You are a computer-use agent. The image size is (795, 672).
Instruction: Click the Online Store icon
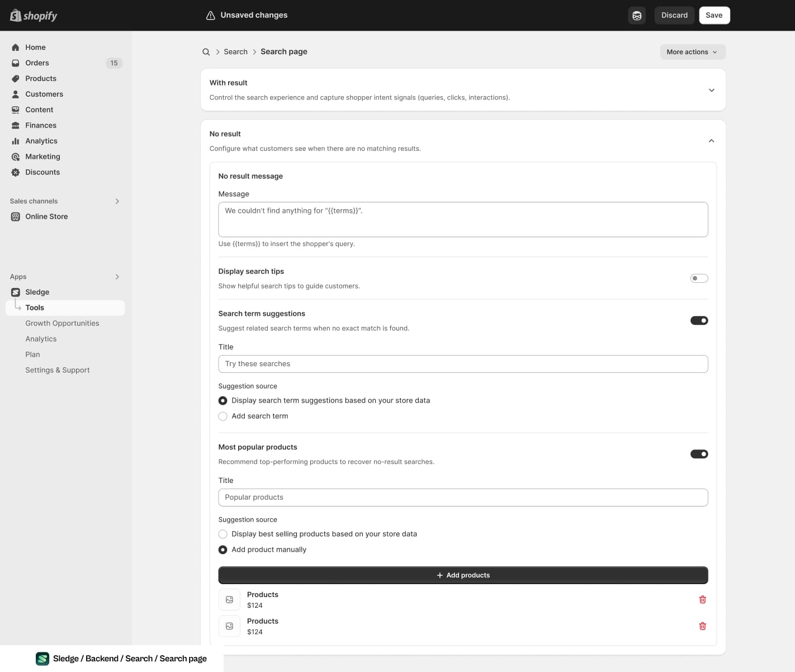point(16,217)
